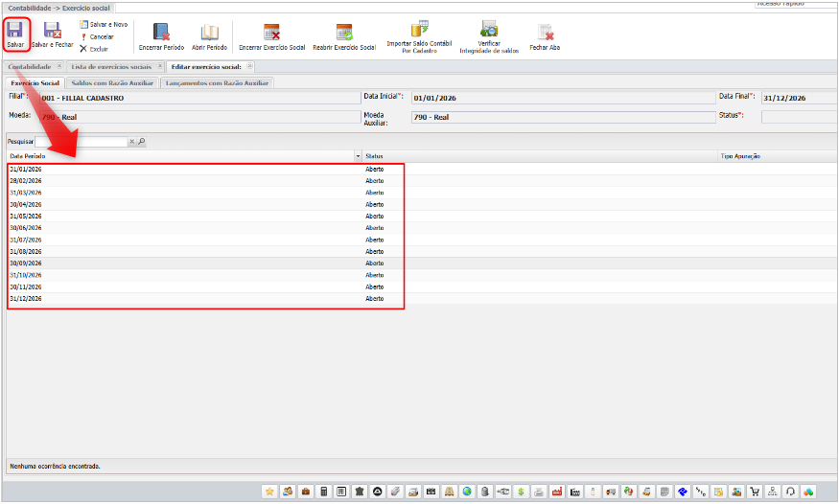Click the Abrir Período book icon

pos(209,33)
